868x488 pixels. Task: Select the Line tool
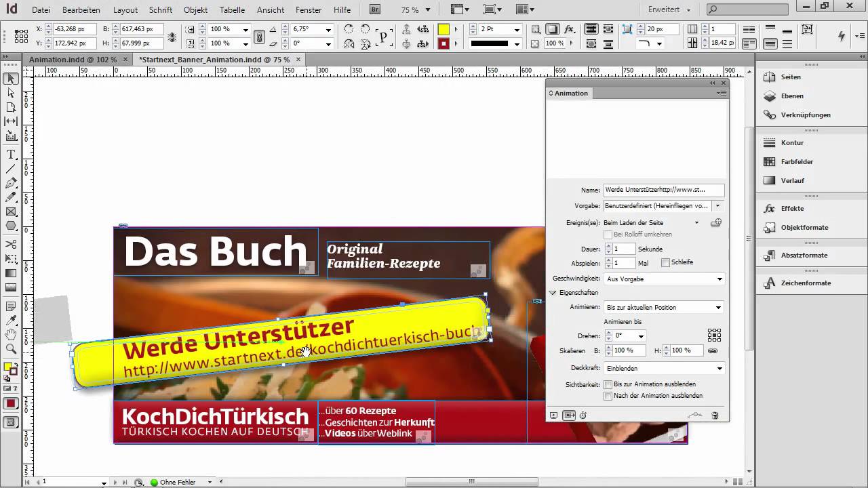click(11, 169)
